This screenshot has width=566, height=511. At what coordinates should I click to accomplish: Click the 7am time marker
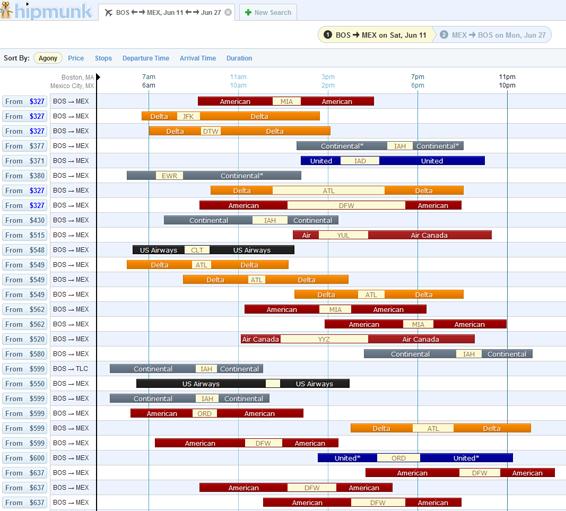click(148, 77)
